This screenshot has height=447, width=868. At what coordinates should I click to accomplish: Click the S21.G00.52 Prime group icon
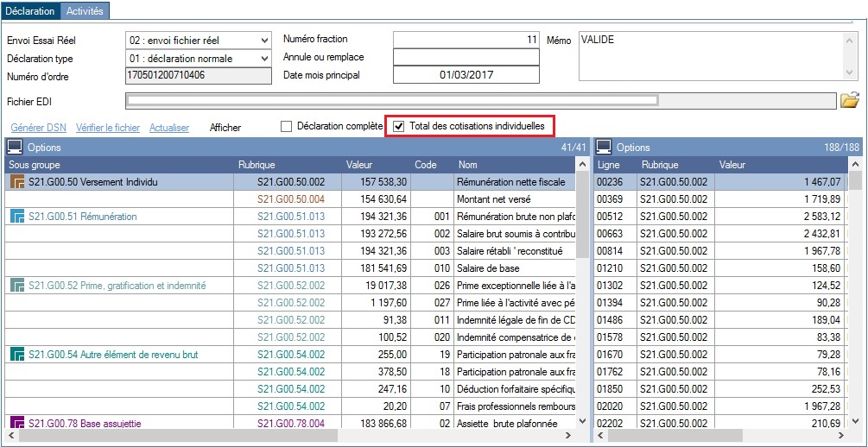(x=16, y=285)
